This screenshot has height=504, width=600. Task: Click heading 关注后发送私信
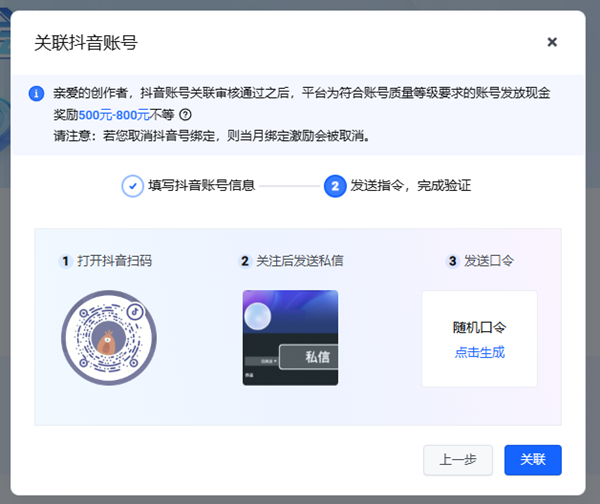(x=300, y=261)
